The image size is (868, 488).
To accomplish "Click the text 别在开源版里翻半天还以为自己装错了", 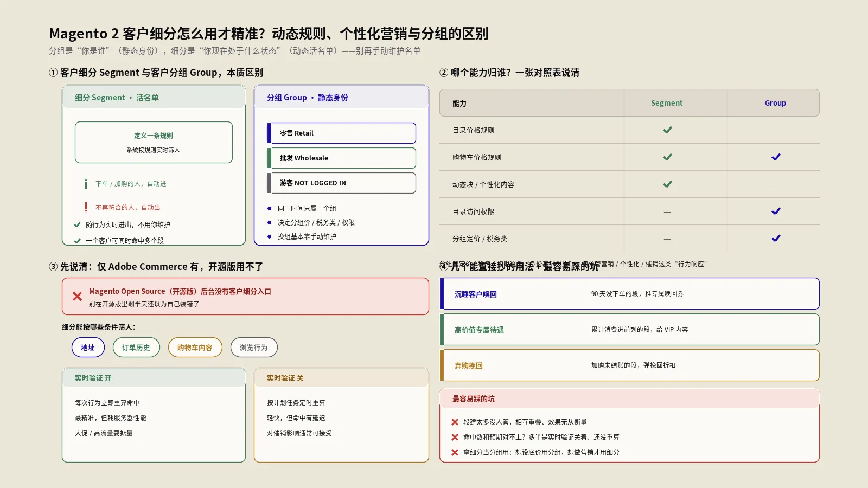I will coord(144,304).
